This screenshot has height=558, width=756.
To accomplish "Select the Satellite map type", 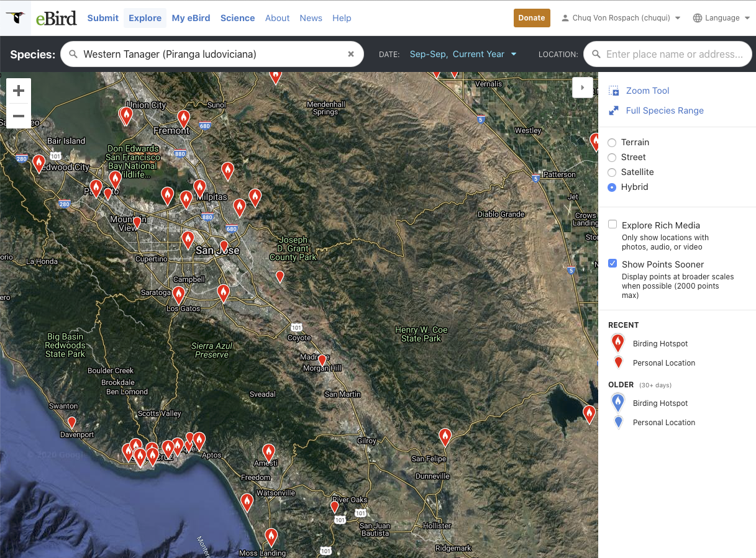I will tap(612, 173).
